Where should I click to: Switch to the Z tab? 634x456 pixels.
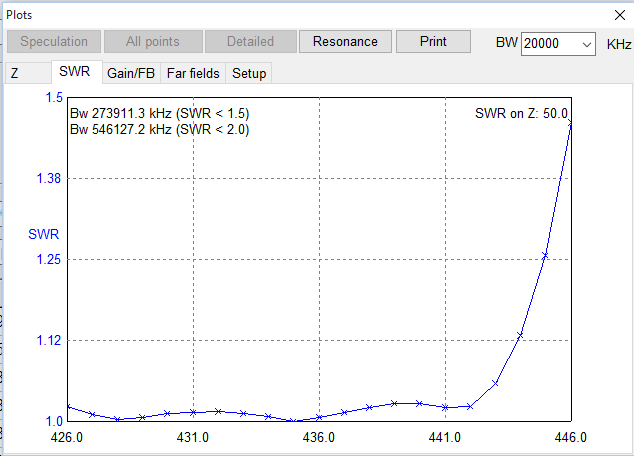pos(27,73)
